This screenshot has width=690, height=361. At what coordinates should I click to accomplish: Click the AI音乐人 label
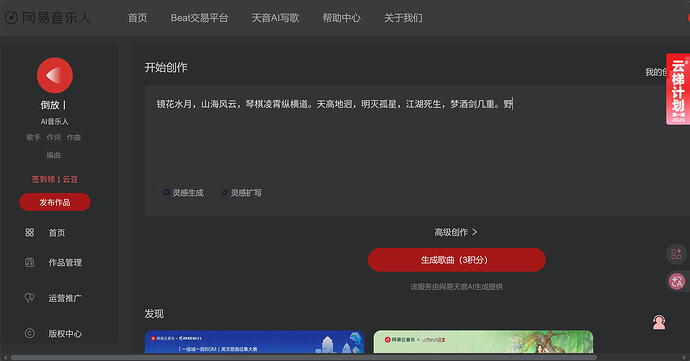coord(55,121)
